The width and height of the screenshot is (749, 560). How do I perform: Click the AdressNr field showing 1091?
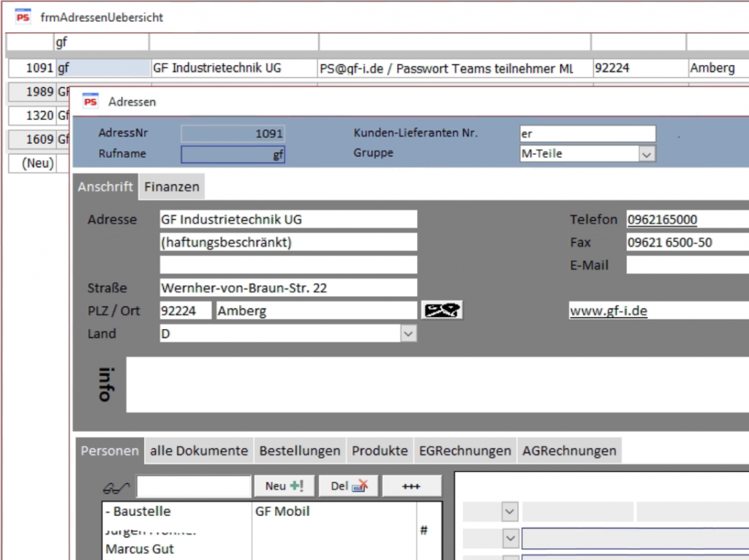pos(233,134)
